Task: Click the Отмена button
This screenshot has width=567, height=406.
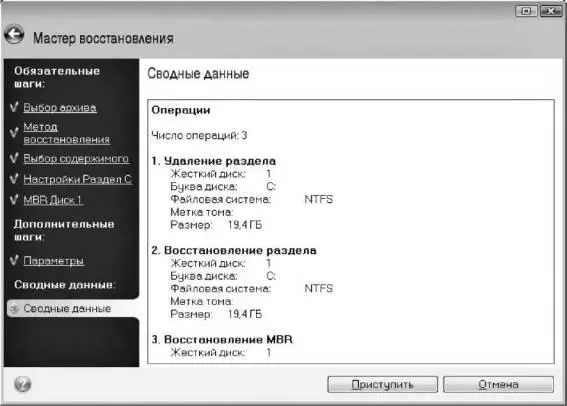Action: tap(498, 384)
